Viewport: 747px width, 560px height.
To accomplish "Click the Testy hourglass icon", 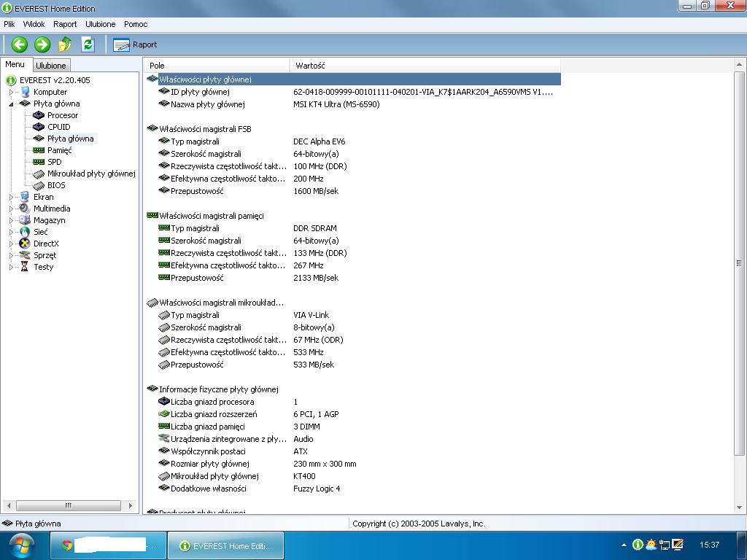I will point(25,267).
